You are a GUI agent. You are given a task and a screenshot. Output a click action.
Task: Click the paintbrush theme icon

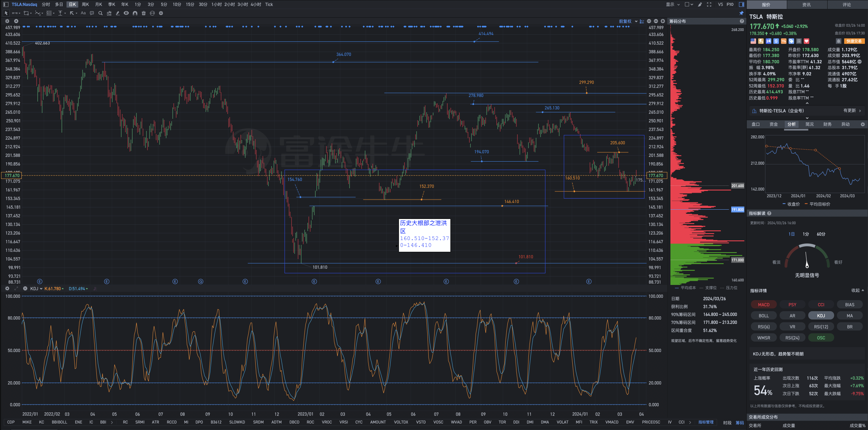[700, 4]
